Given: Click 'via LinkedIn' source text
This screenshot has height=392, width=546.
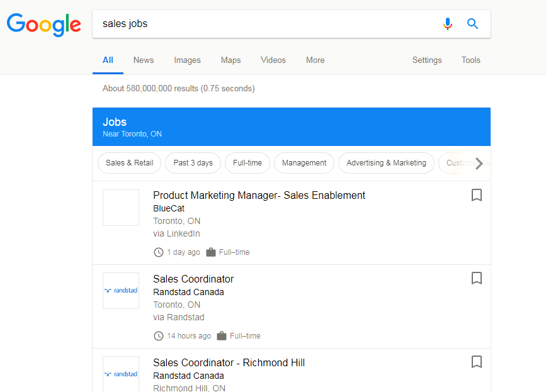Looking at the screenshot, I should [176, 233].
